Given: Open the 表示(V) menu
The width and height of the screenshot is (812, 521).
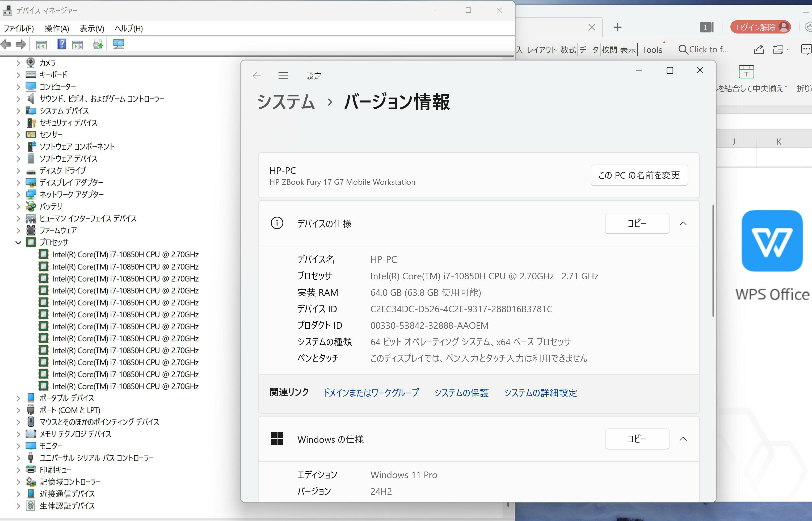Looking at the screenshot, I should [92, 28].
